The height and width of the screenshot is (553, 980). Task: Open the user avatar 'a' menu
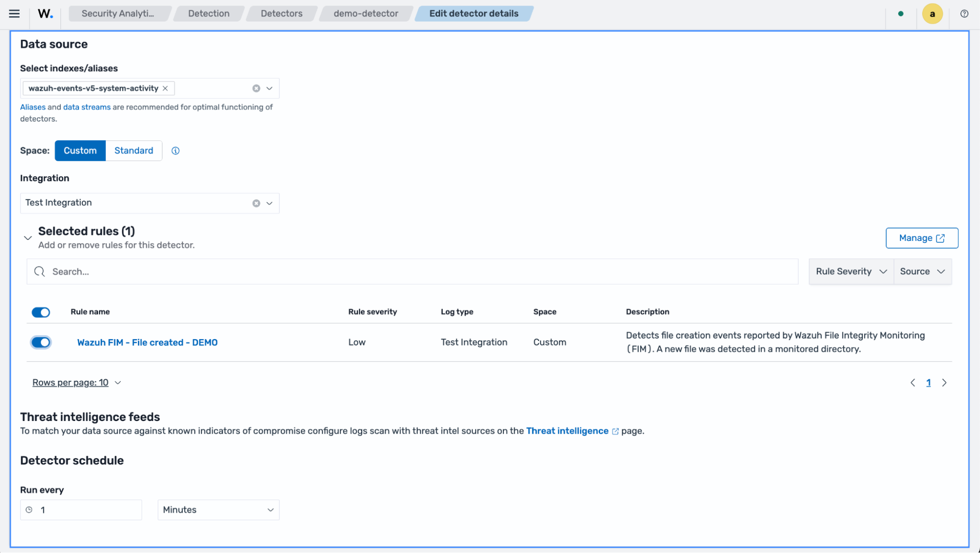(x=932, y=14)
